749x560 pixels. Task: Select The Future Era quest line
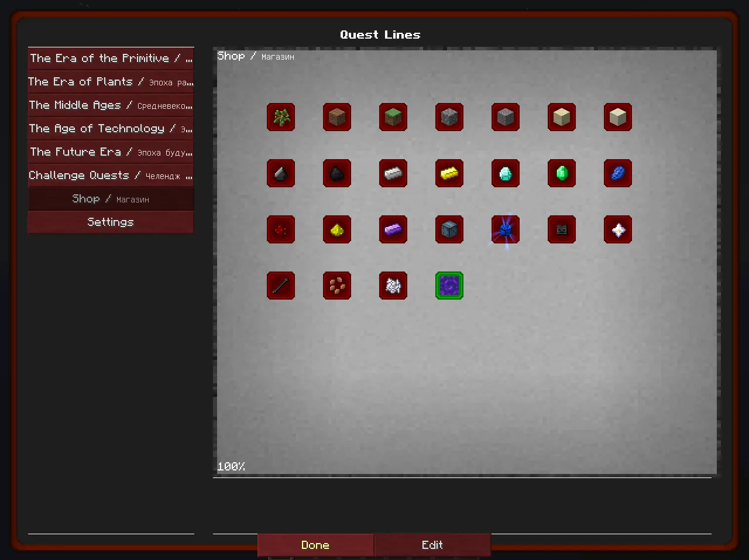(111, 152)
